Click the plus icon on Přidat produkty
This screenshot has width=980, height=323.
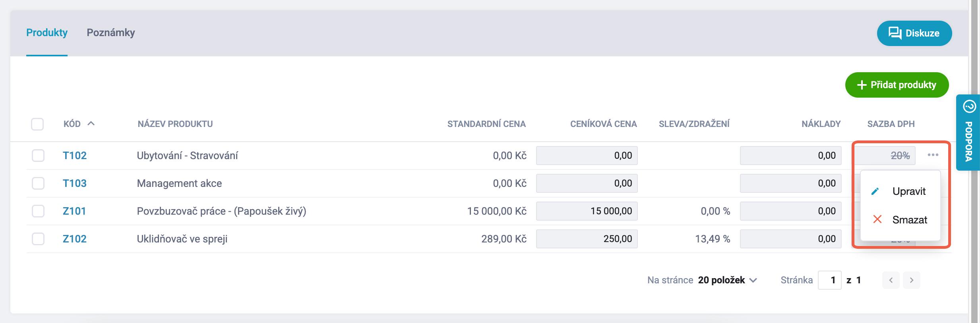pos(862,85)
